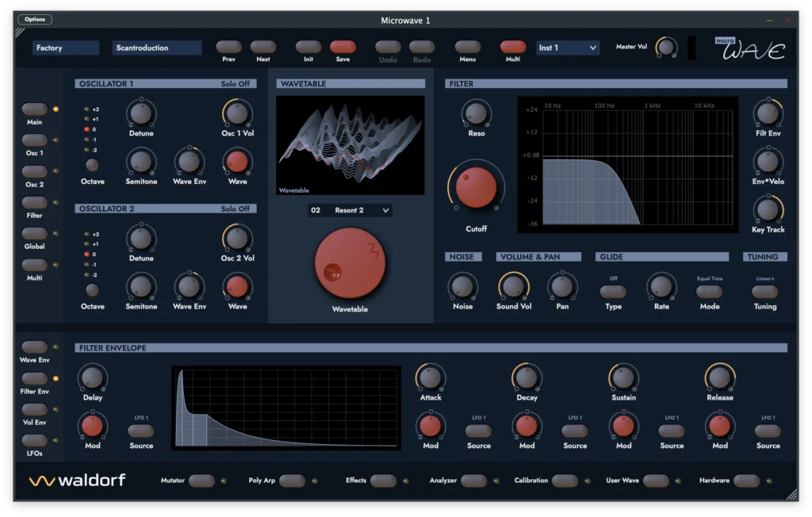812x517 pixels.
Task: Toggle the Poly Arp switch
Action: 292,481
